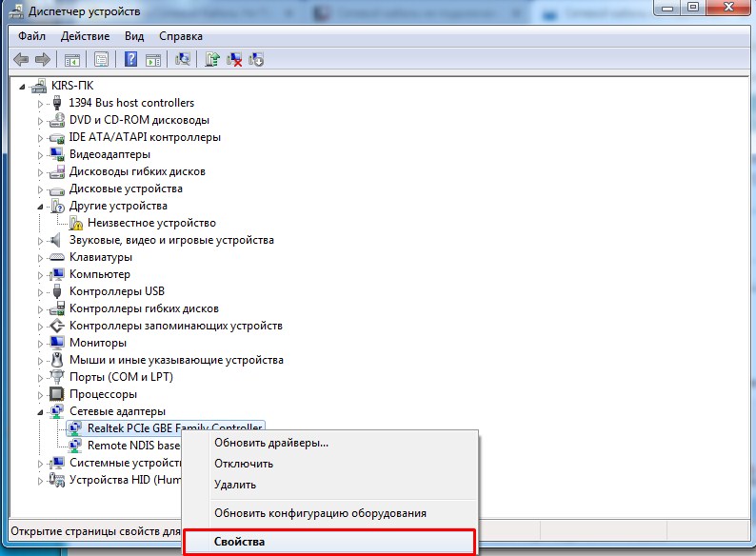Select the Неизвестное устройство warning icon
The image size is (756, 556).
(76, 223)
